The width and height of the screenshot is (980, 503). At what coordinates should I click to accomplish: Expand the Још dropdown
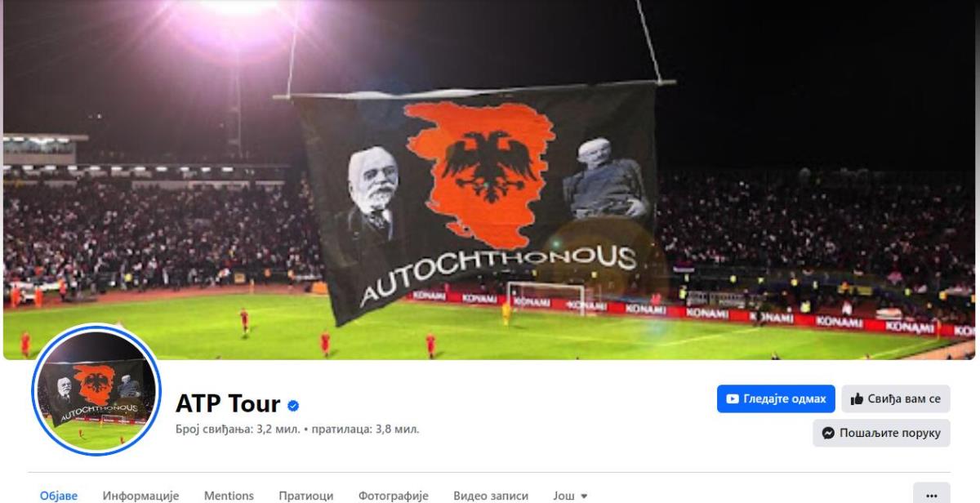click(570, 496)
